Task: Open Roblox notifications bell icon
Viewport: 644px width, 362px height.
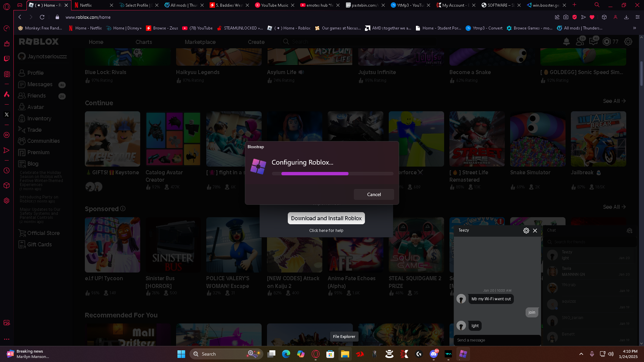Action: click(566, 42)
